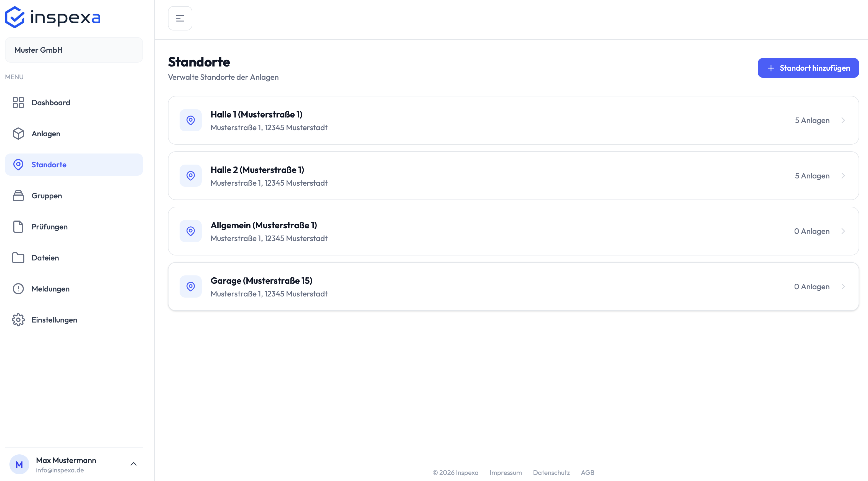
Task: Open the Halle 2 row chevron
Action: click(843, 175)
